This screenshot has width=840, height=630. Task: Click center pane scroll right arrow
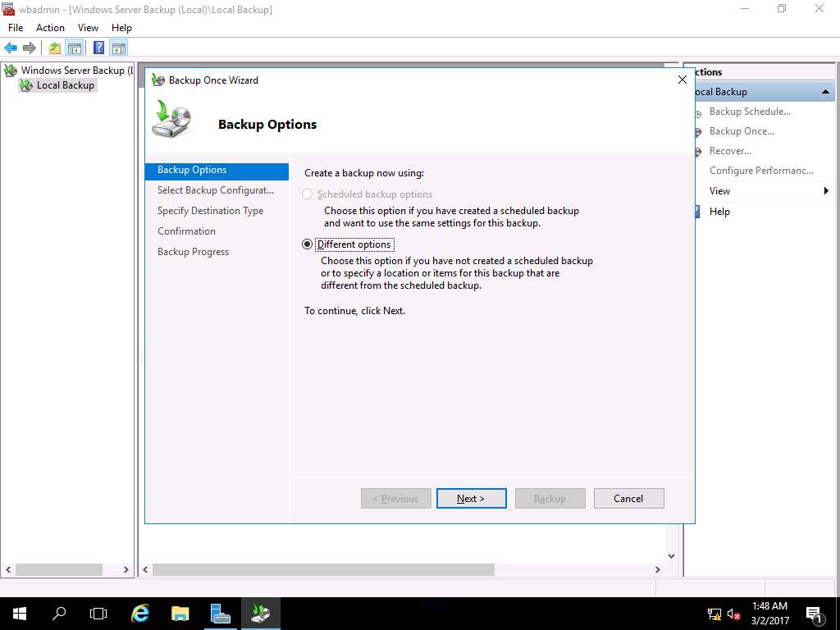[657, 569]
